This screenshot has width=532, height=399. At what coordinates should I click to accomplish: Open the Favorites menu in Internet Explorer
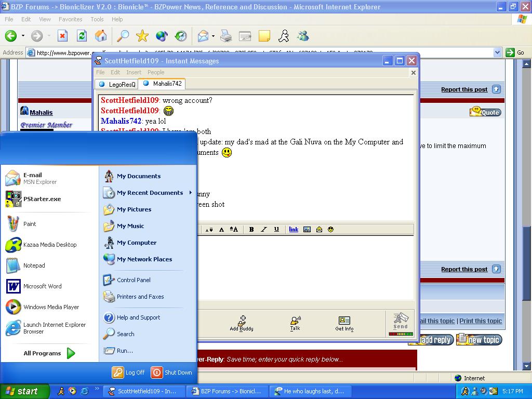click(x=70, y=19)
